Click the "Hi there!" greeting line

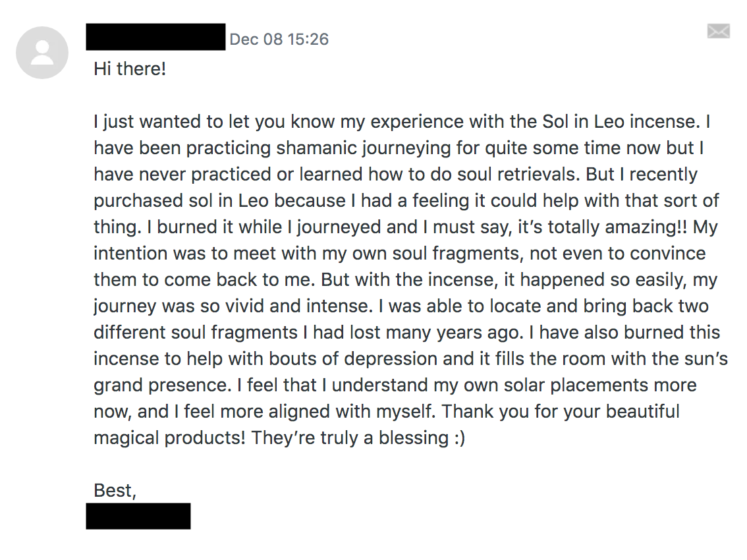(130, 69)
